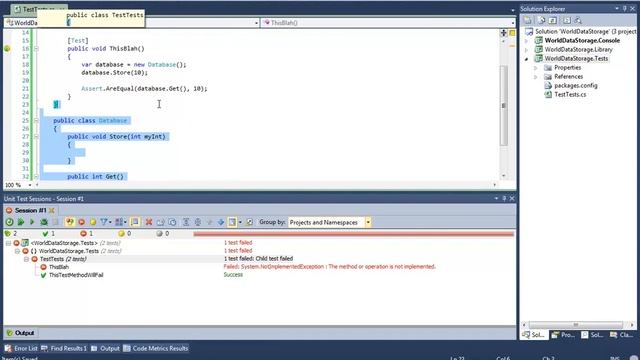Expand WorldDataStorage.Library project

click(527, 50)
